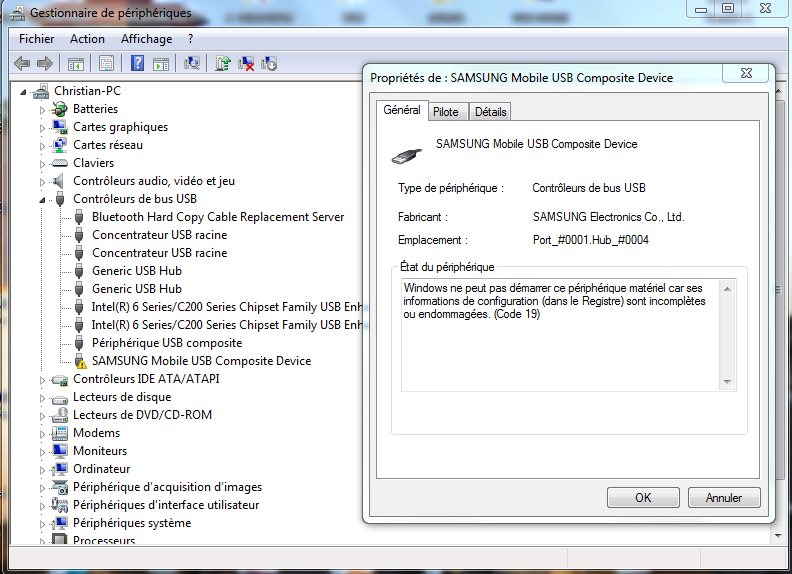
Task: Select SAMSUNG Mobile USB Composite Device in tree
Action: [201, 361]
